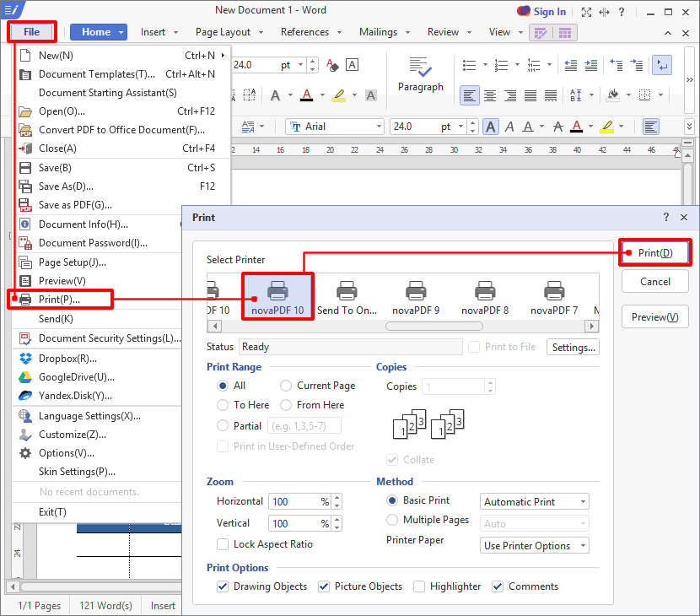Click the line spacing icon
This screenshot has width=700, height=616.
[576, 95]
